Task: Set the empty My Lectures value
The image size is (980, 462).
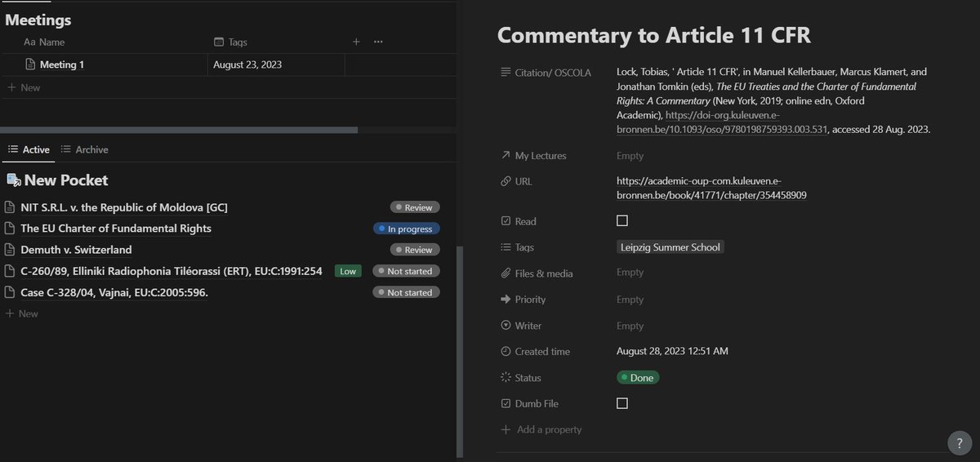Action: [x=630, y=156]
